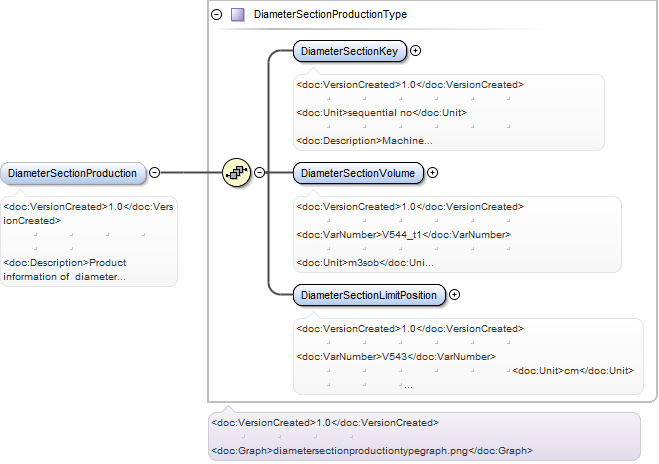Viewport: 659px width, 464px height.
Task: Click the Product information description annotation
Action: 65,269
